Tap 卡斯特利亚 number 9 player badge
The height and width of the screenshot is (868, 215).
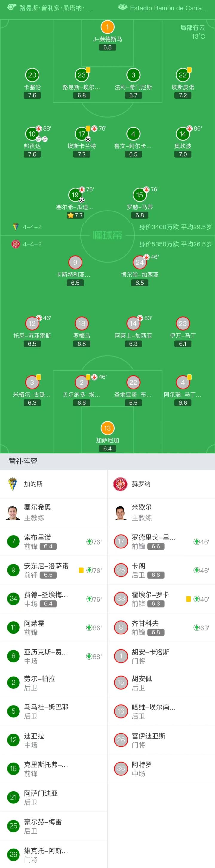coord(75,263)
